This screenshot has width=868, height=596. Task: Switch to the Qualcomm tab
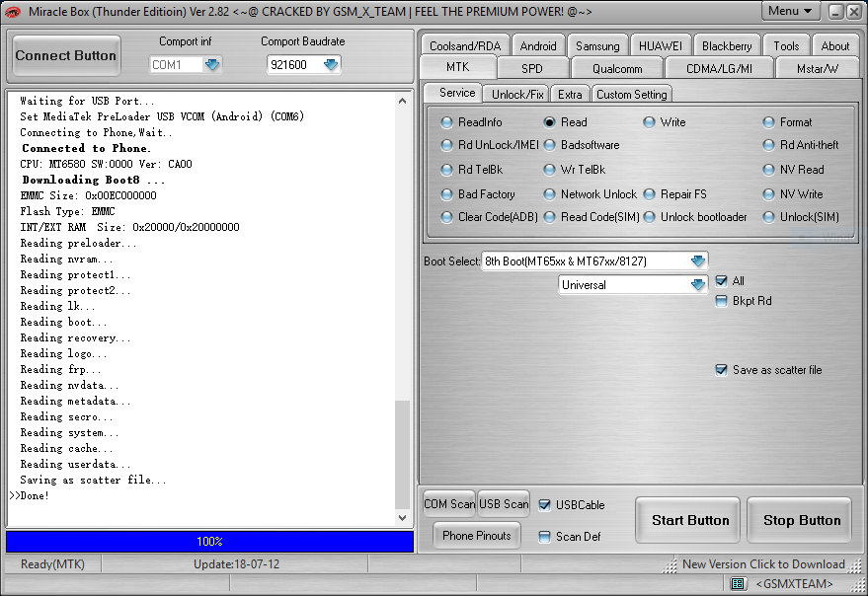coord(617,69)
